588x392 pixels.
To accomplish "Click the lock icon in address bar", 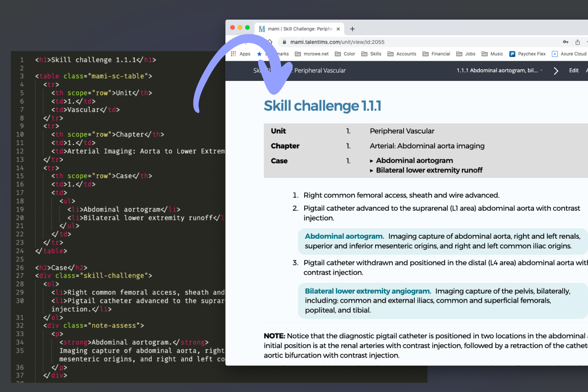I will coord(285,42).
